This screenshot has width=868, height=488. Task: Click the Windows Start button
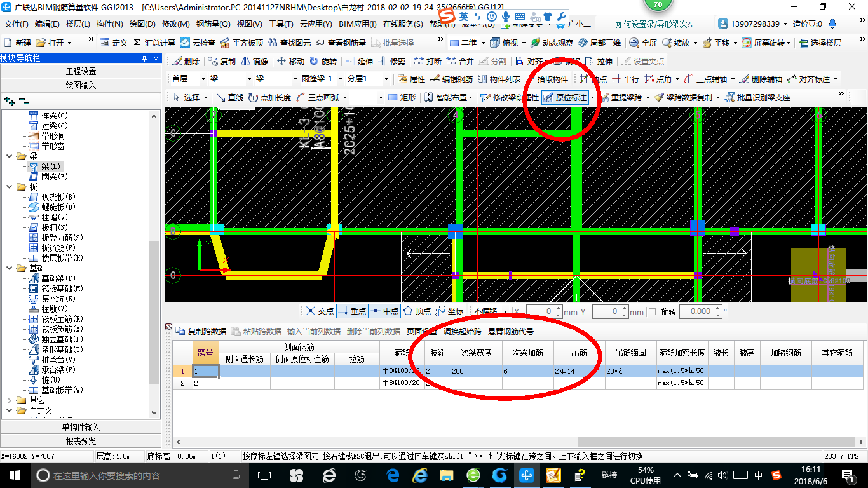click(x=15, y=475)
